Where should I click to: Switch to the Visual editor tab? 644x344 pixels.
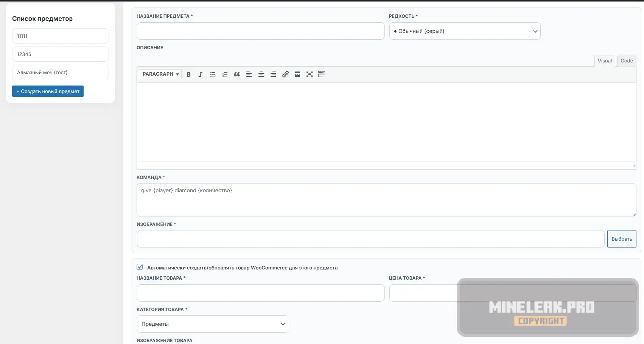[x=605, y=61]
